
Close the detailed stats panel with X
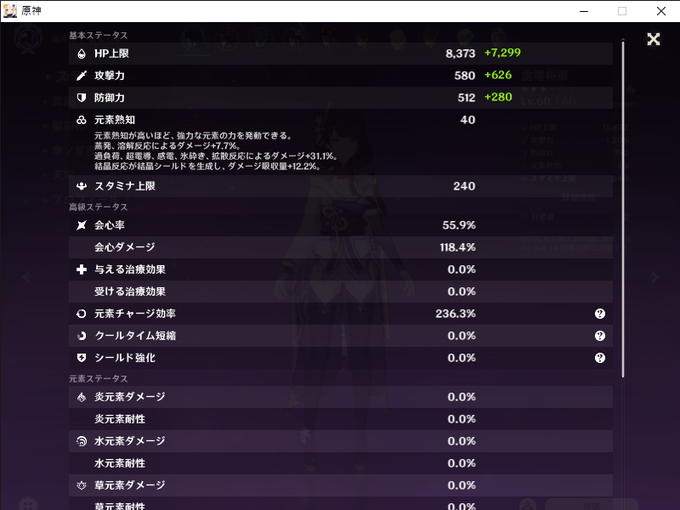click(653, 39)
